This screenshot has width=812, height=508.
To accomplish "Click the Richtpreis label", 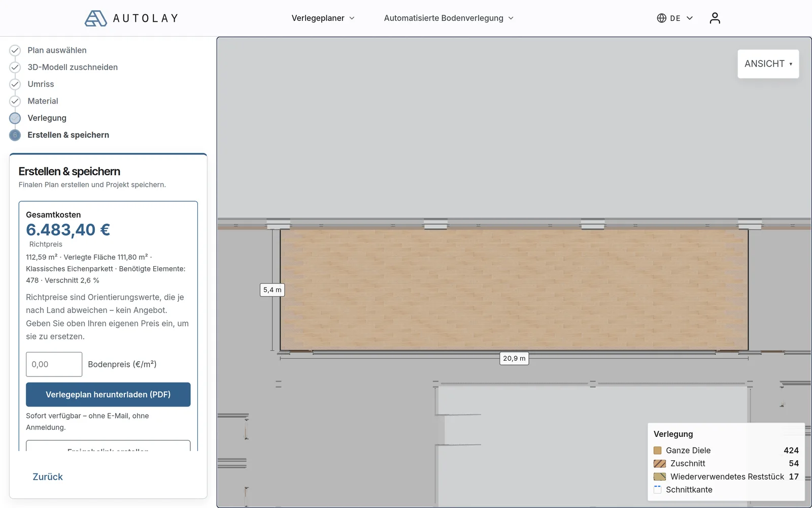I will tap(46, 244).
